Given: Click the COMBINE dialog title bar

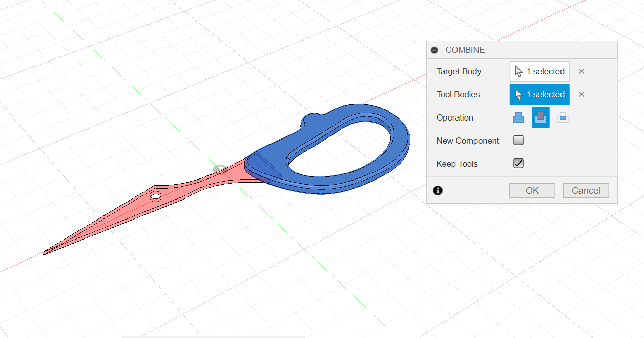Looking at the screenshot, I should [x=523, y=50].
